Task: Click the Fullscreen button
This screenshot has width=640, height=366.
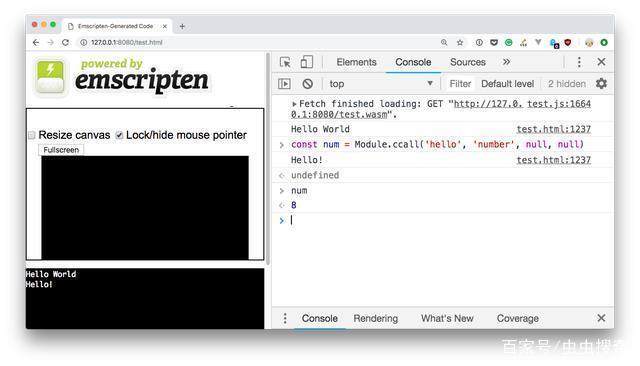Action: [61, 150]
